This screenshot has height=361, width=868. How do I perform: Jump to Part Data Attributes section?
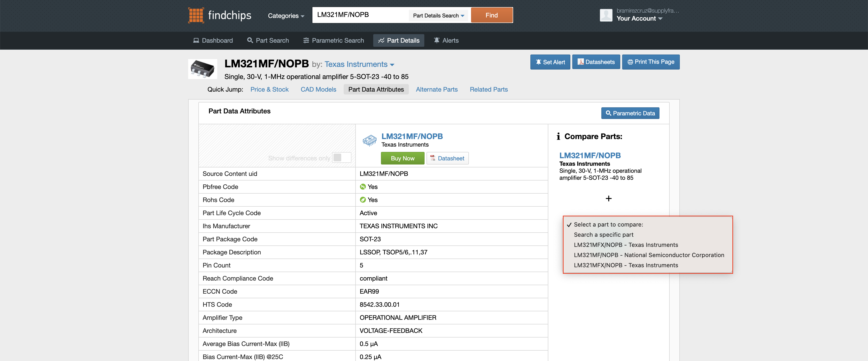point(376,89)
